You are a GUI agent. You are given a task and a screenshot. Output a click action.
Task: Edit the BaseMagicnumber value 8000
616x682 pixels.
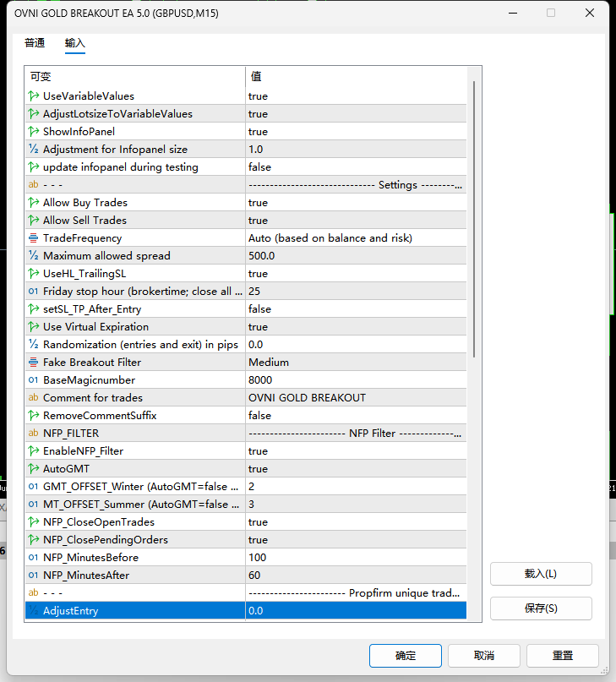point(356,379)
